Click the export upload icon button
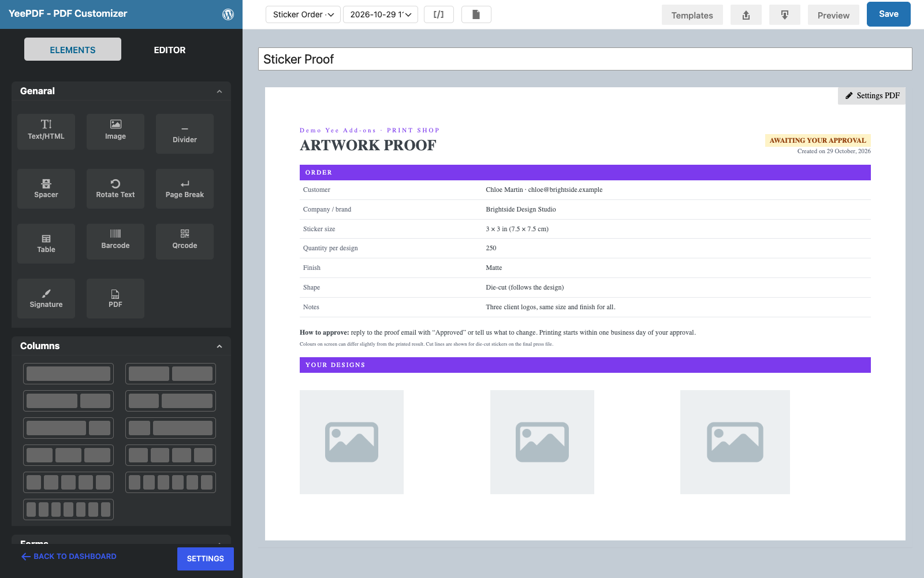The height and width of the screenshot is (578, 924). pyautogui.click(x=746, y=15)
